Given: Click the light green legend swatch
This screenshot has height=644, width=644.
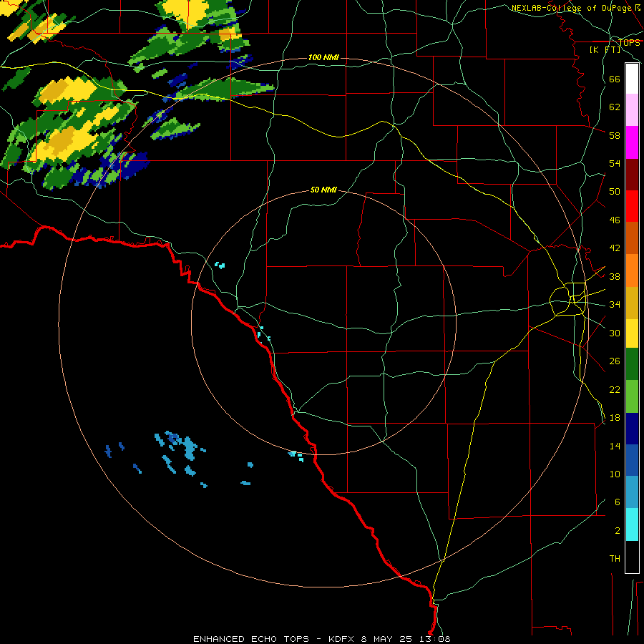Looking at the screenshot, I should tap(632, 396).
